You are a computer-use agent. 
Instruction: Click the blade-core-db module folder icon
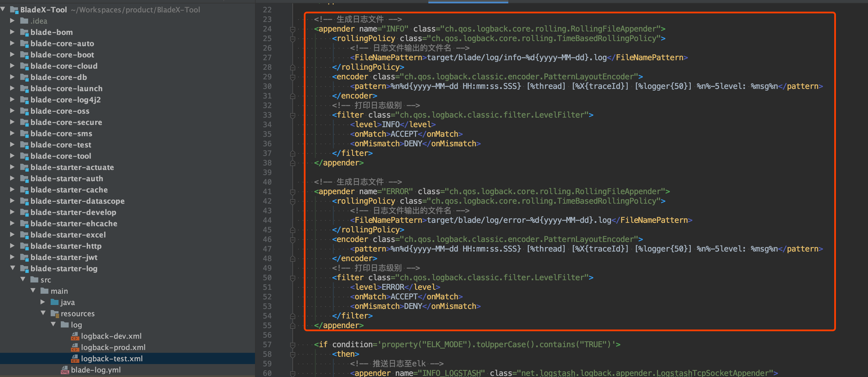click(24, 77)
